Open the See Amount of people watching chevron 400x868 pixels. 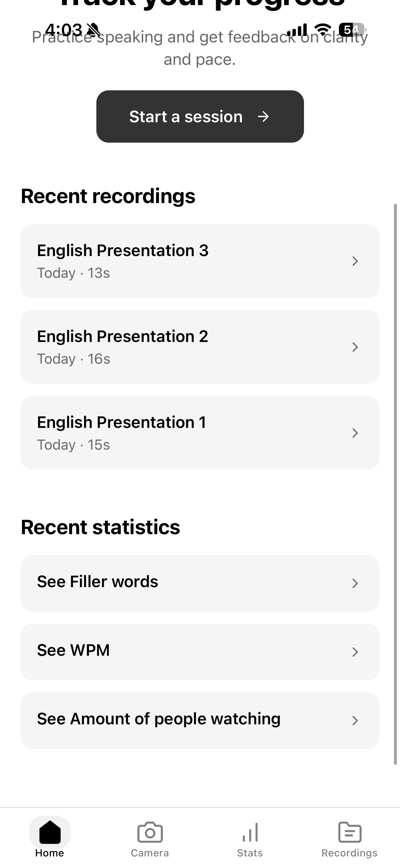(x=355, y=721)
